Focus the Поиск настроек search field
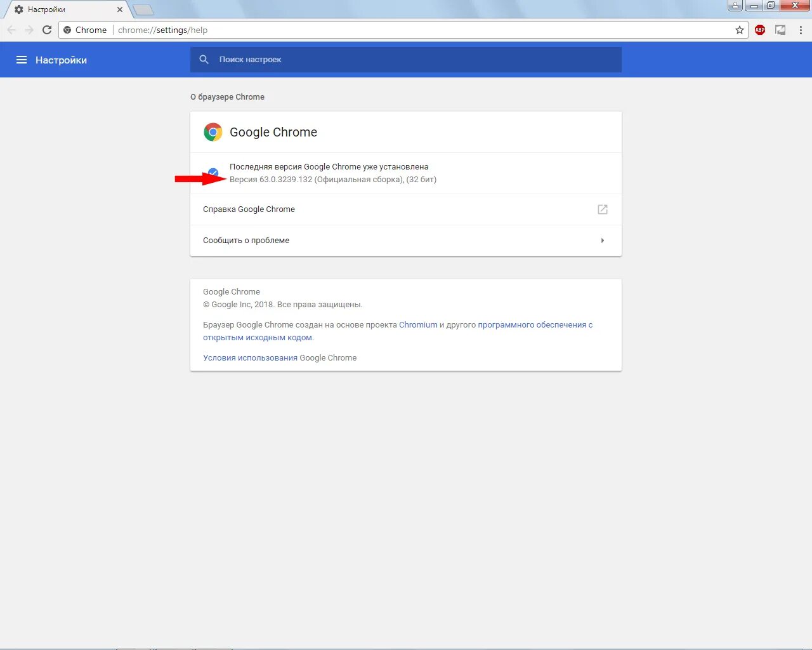The height and width of the screenshot is (650, 812). pos(406,59)
